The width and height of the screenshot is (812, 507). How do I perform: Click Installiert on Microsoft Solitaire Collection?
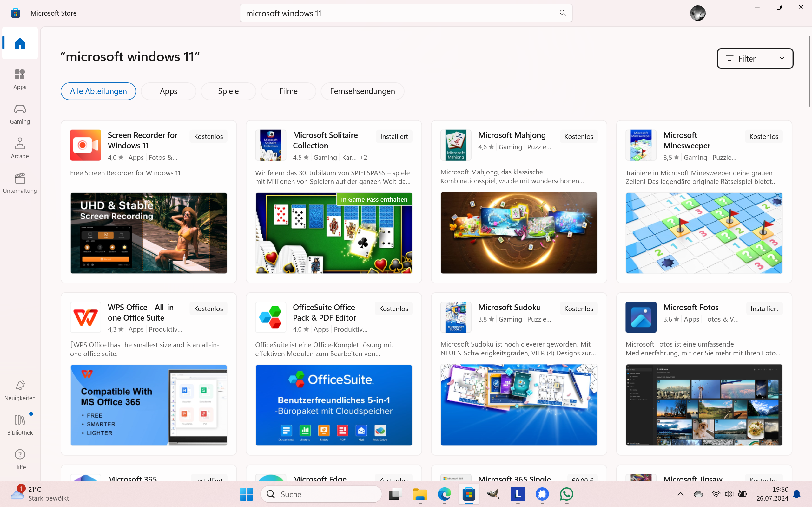point(394,136)
